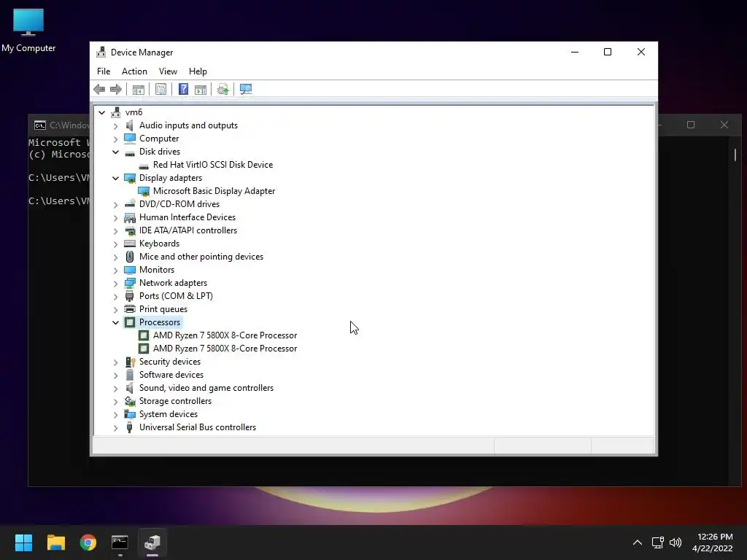Image resolution: width=747 pixels, height=560 pixels.
Task: Open the File menu
Action: [104, 71]
